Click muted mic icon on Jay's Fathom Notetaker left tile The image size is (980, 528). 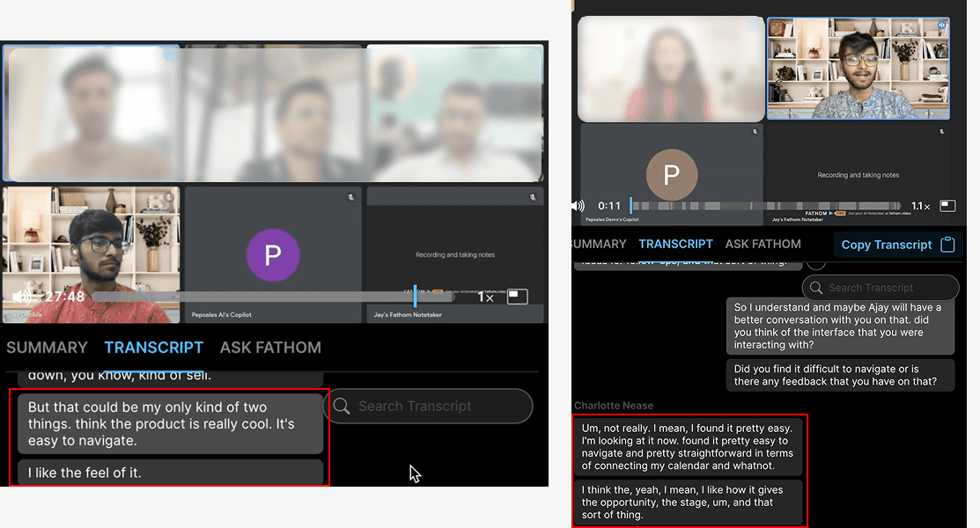(x=533, y=197)
